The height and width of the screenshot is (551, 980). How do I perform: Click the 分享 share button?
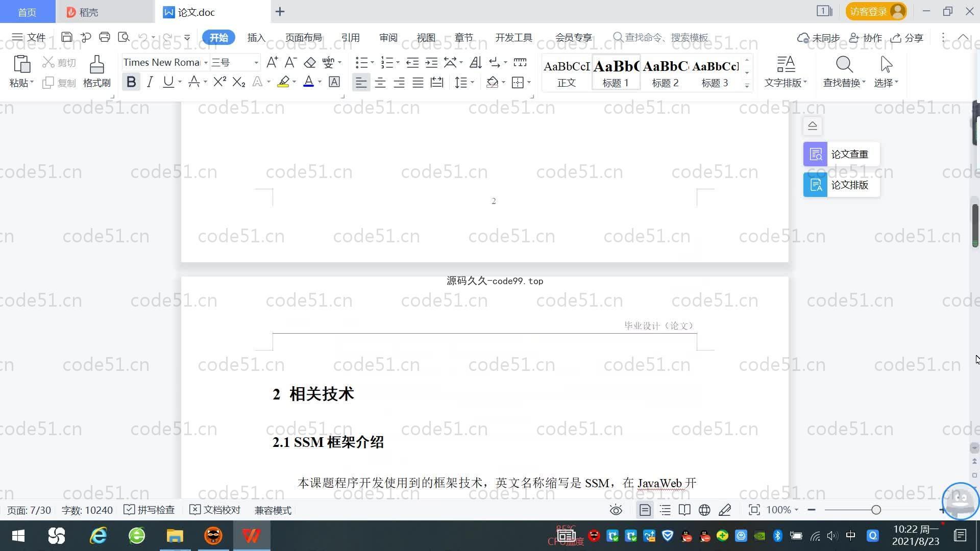[x=907, y=38]
